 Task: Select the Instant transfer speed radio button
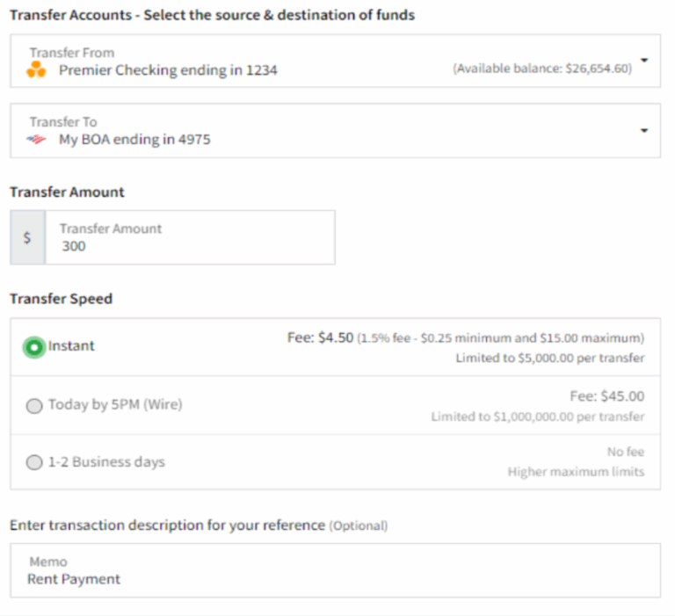point(34,347)
